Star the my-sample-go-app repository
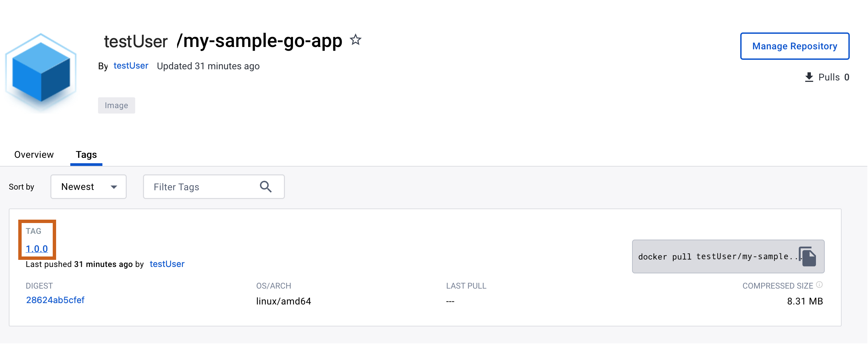Image resolution: width=868 pixels, height=344 pixels. 355,40
